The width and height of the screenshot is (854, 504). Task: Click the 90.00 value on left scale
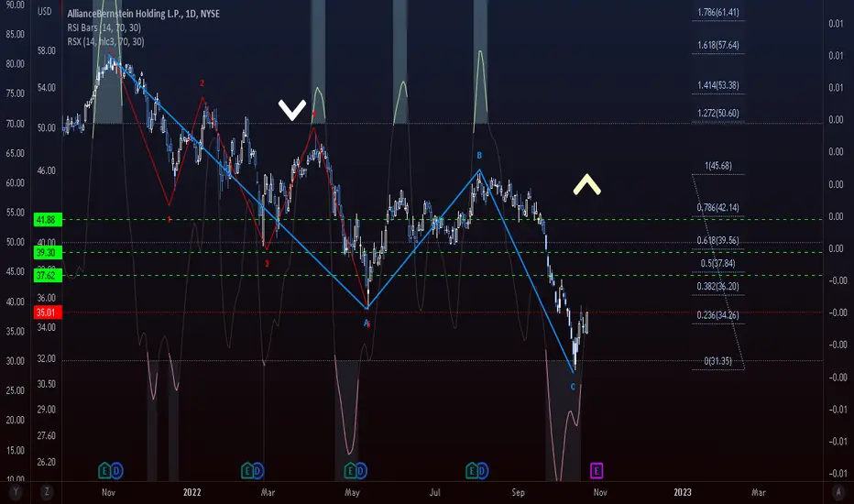coord(16,5)
